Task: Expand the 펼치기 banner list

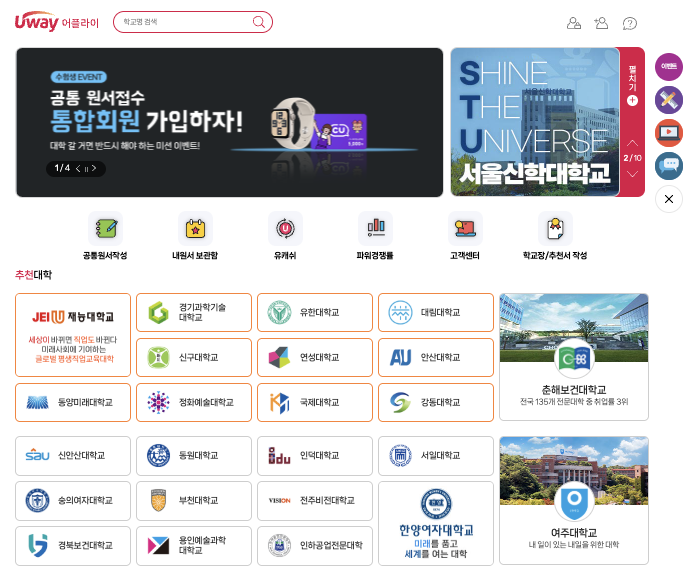Action: coord(632,85)
